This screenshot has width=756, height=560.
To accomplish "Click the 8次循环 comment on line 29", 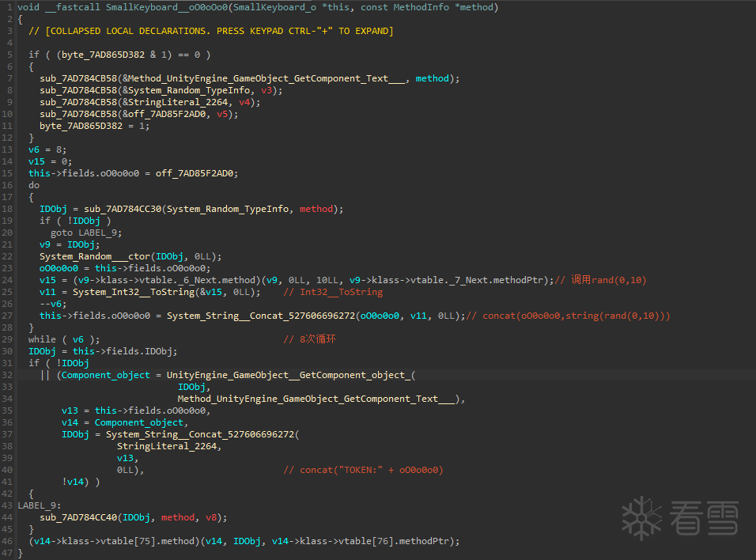I will [310, 339].
